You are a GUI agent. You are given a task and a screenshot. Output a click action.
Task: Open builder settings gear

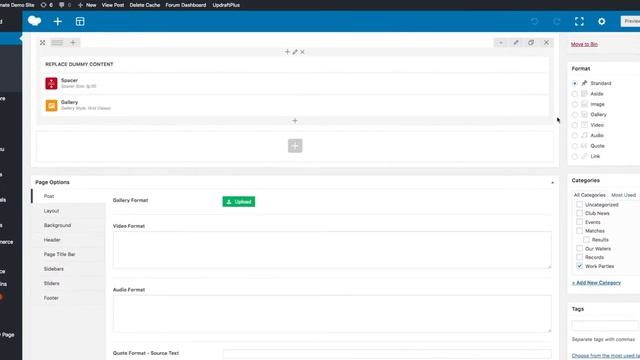point(602,21)
